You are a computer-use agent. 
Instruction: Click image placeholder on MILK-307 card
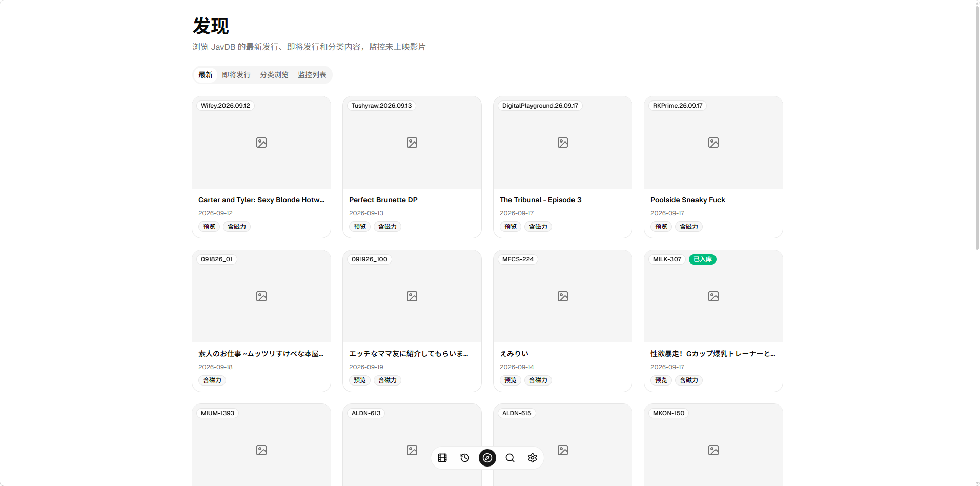(713, 296)
